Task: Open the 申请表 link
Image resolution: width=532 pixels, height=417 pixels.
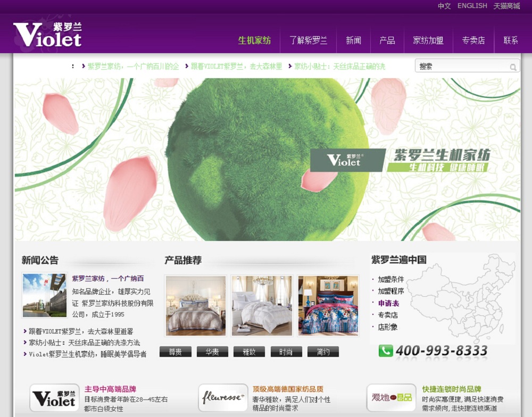Action: [388, 303]
